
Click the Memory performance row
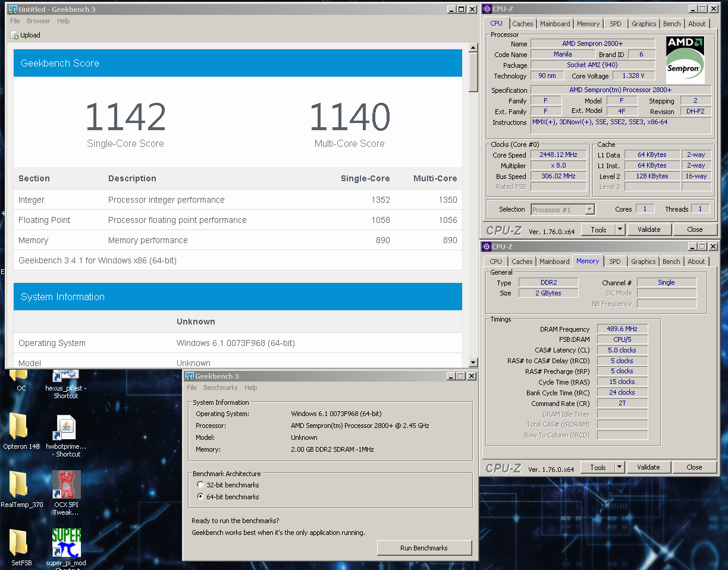click(238, 240)
